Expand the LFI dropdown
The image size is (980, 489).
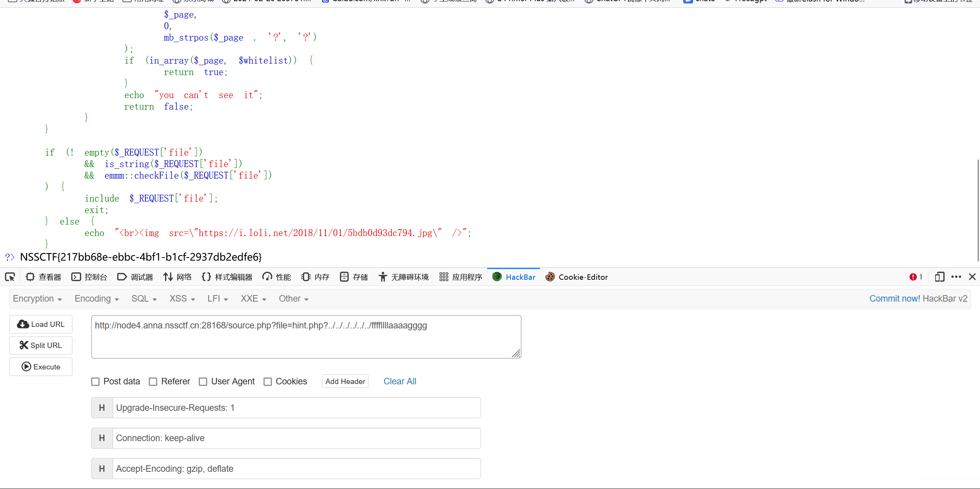[218, 299]
